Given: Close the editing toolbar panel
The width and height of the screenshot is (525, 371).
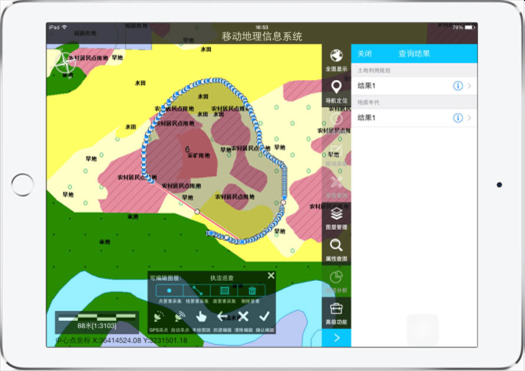Looking at the screenshot, I should [x=271, y=276].
